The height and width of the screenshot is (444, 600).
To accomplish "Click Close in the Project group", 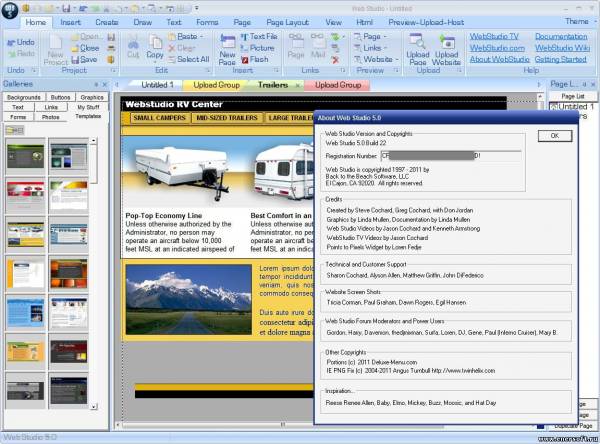I will coord(85,48).
